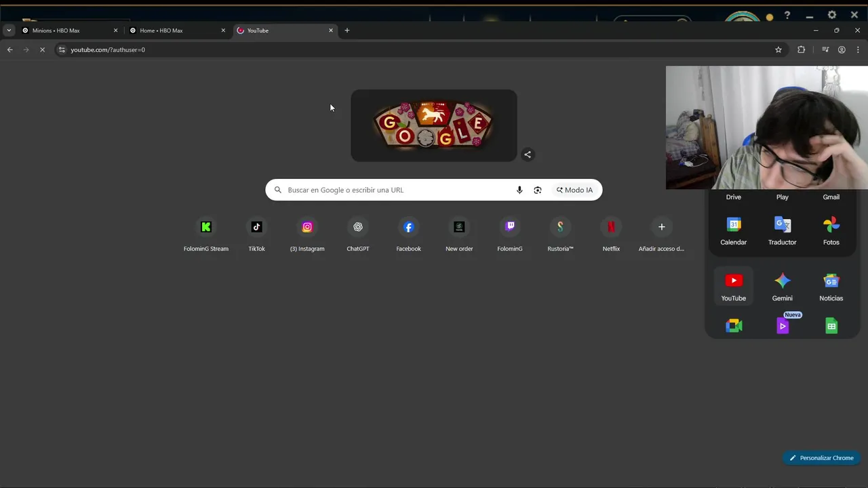
Task: Open Calendar from the apps panel
Action: 734,231
